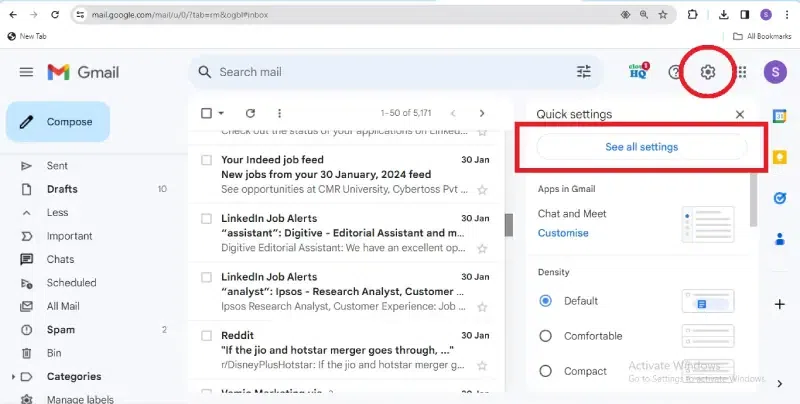Open the All Bookmarks folder
The width and height of the screenshot is (800, 404).
coord(762,36)
